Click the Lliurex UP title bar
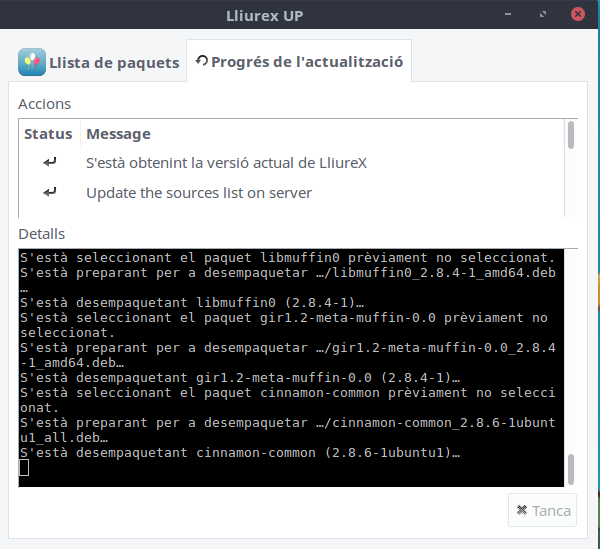The width and height of the screenshot is (600, 549). (300, 17)
